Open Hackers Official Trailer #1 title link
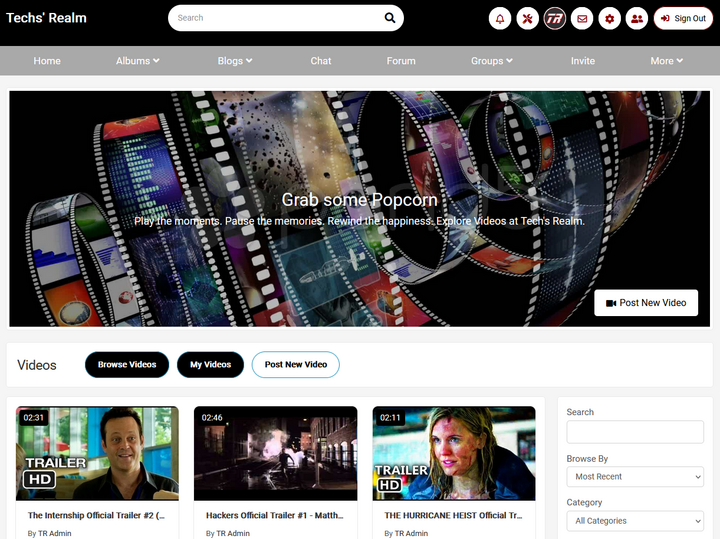Screen dimensions: 720x539 coord(275,515)
